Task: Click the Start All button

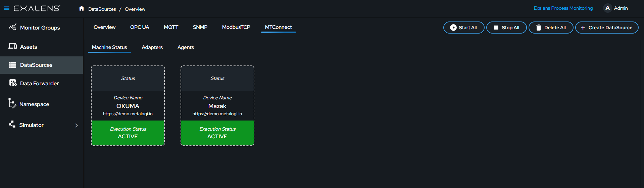Action: [464, 28]
